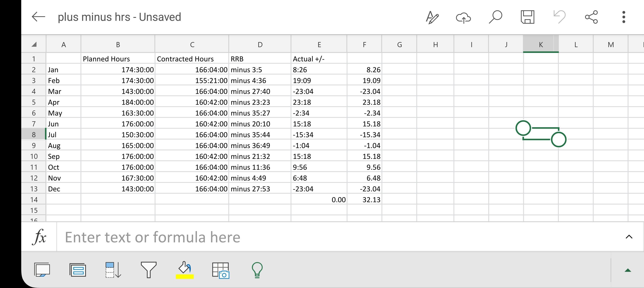Share the workbook

click(592, 17)
